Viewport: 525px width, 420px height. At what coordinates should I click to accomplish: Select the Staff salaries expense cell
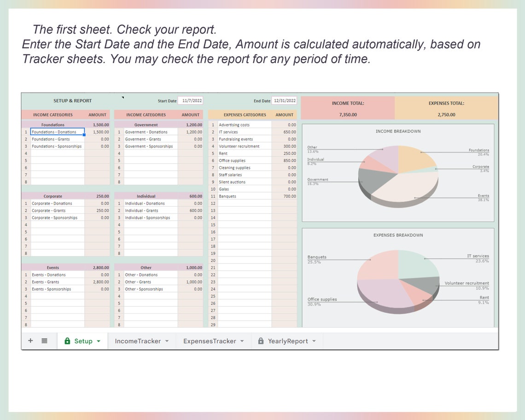click(x=245, y=175)
